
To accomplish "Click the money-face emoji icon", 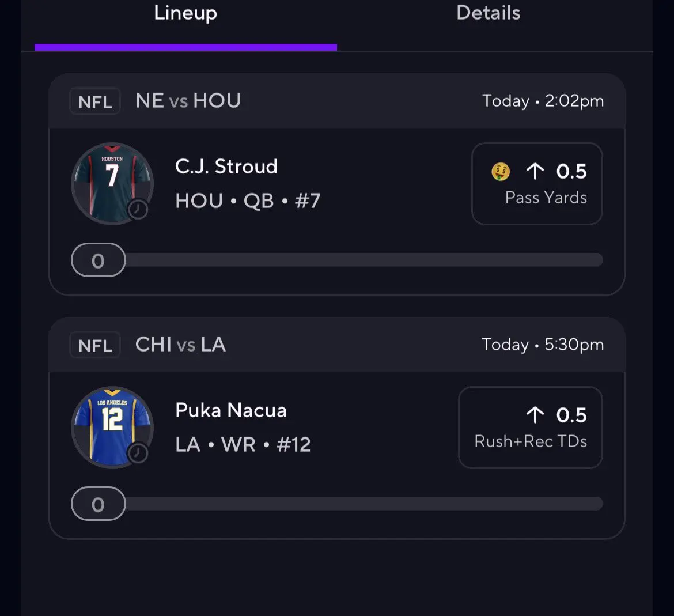I will (501, 171).
